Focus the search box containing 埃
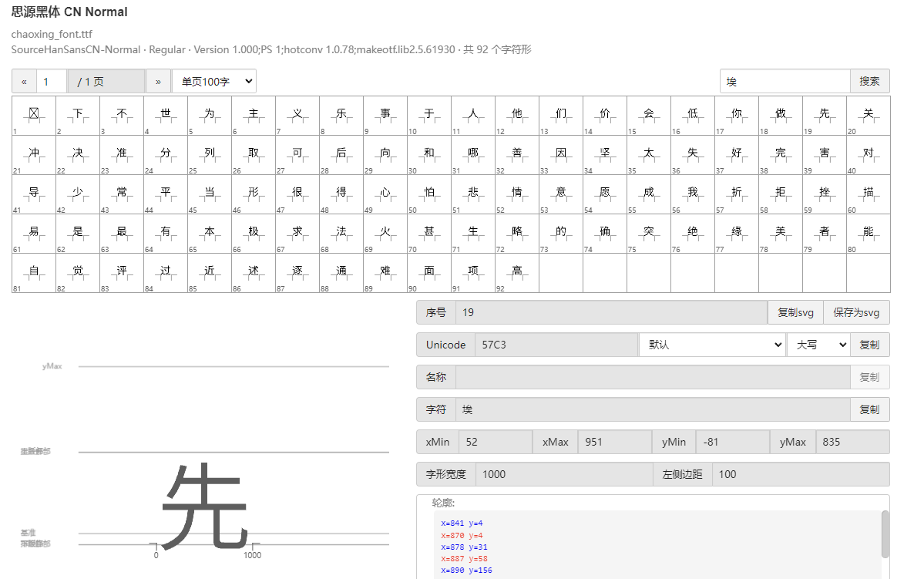The width and height of the screenshot is (924, 579). click(x=785, y=82)
